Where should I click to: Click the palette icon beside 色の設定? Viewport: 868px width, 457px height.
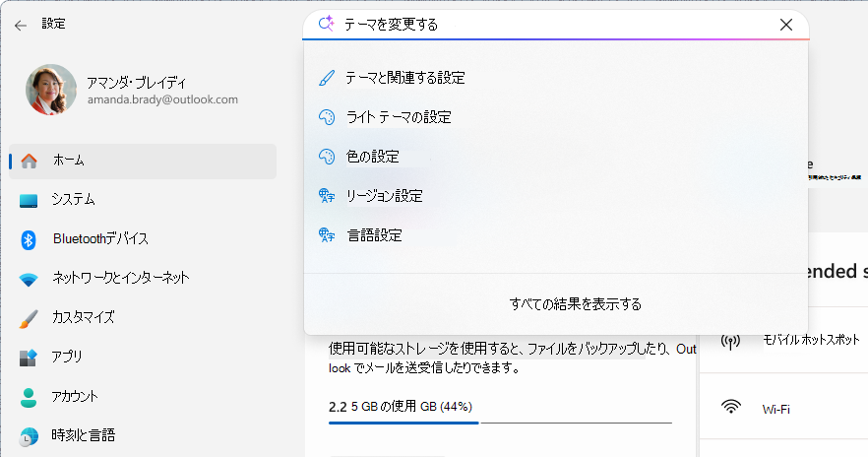(327, 157)
